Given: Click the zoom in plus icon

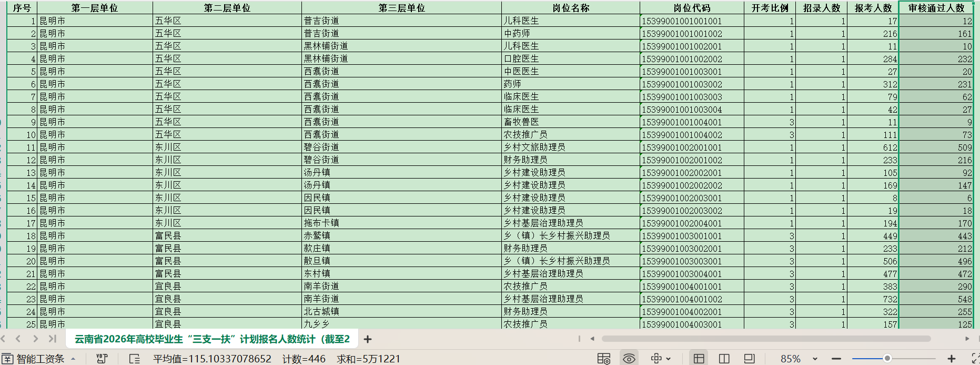Looking at the screenshot, I should [951, 359].
